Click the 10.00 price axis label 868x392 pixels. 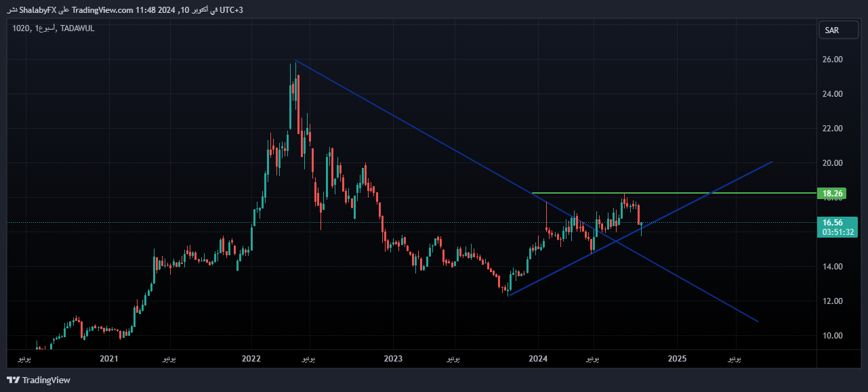tap(832, 336)
